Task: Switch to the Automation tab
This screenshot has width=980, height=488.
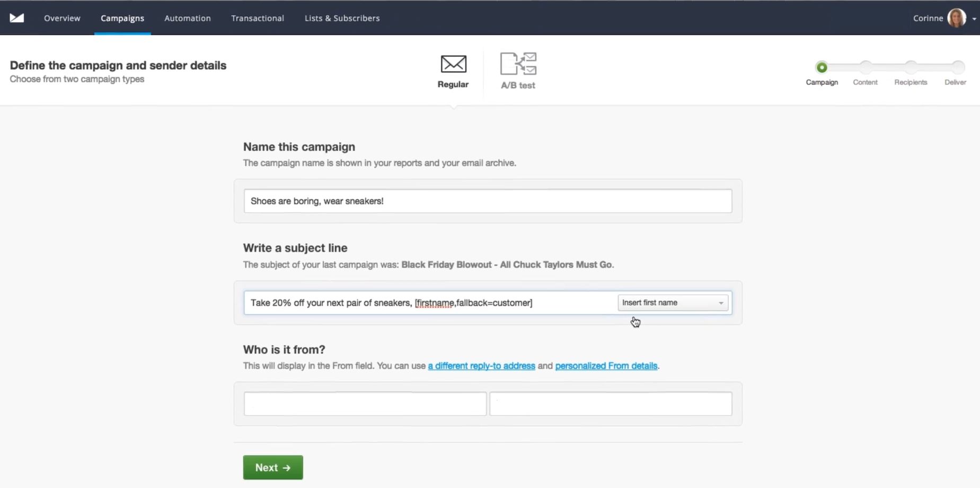Action: pyautogui.click(x=188, y=17)
